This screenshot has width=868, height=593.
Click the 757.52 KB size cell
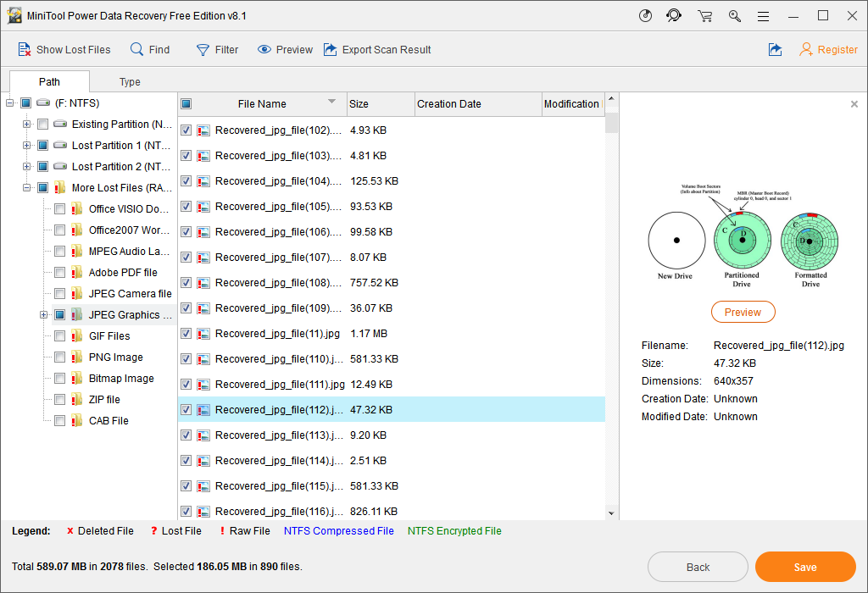pyautogui.click(x=374, y=283)
